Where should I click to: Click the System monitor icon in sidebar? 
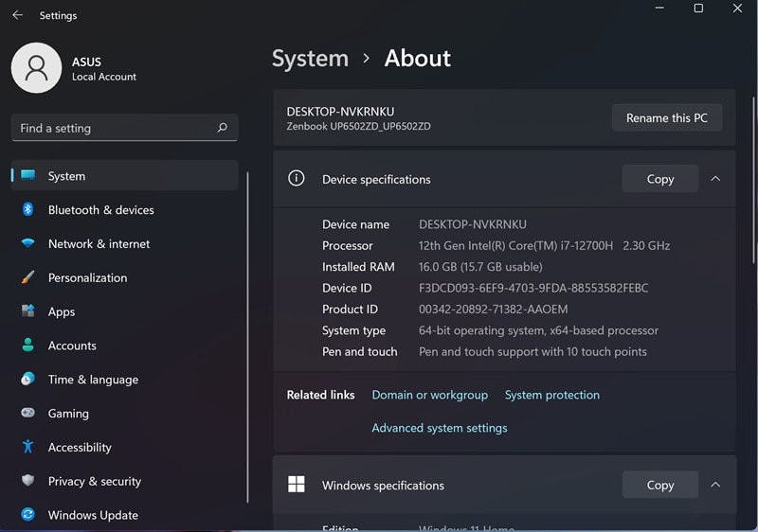point(28,175)
